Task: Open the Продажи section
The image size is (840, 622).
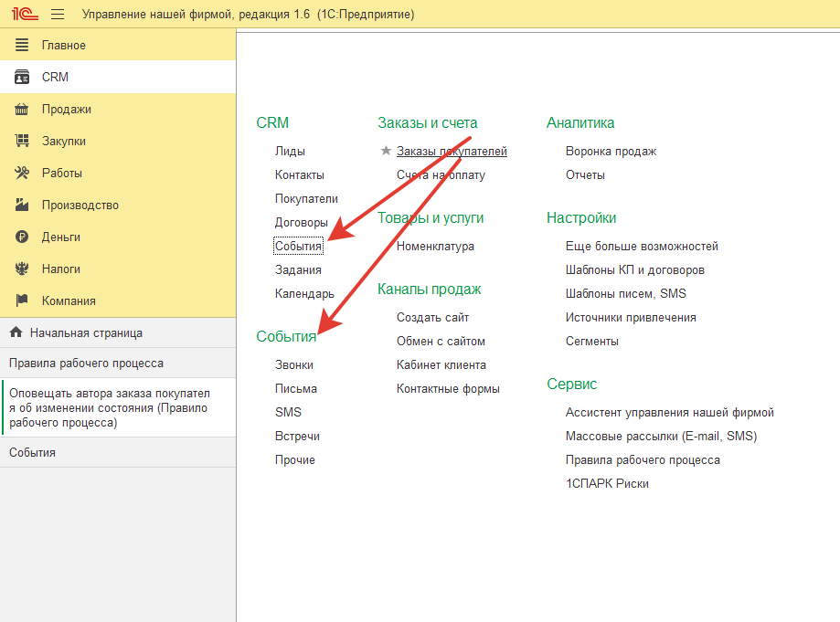Action: (x=118, y=110)
